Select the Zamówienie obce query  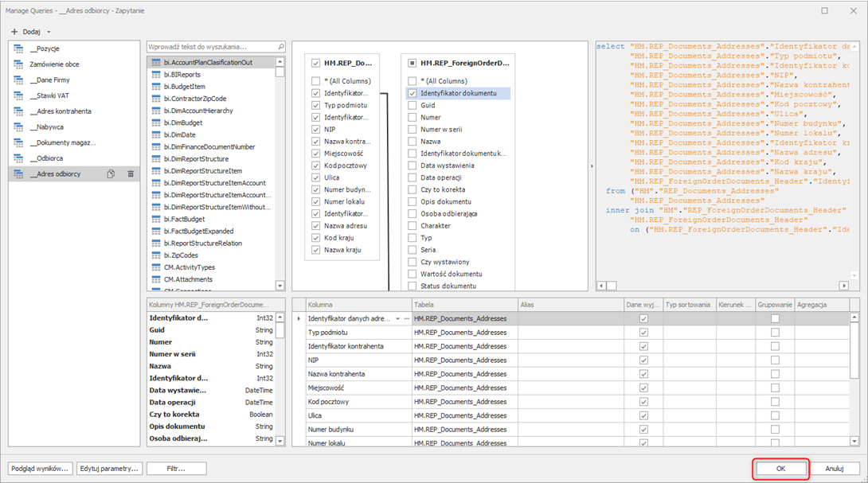coord(54,64)
